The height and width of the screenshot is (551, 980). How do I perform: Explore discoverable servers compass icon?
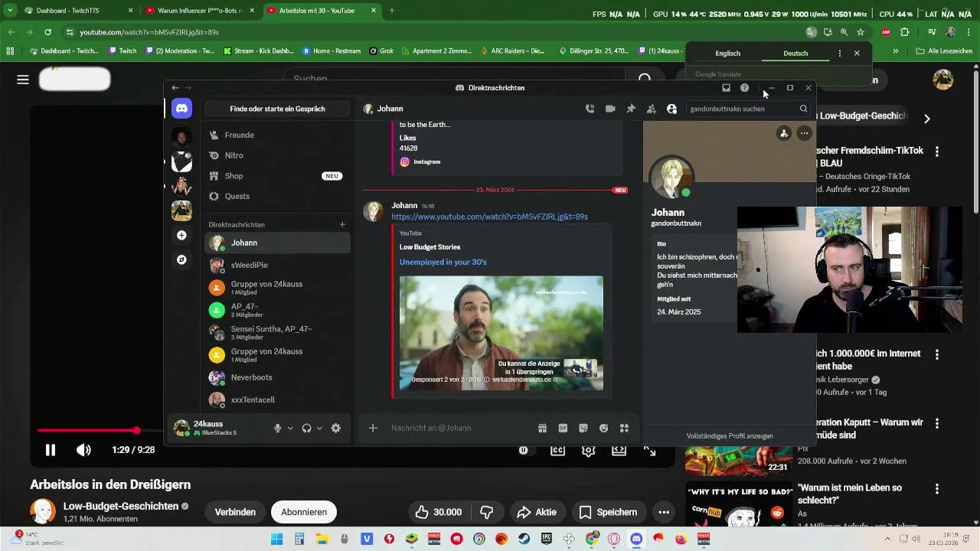[x=181, y=259]
